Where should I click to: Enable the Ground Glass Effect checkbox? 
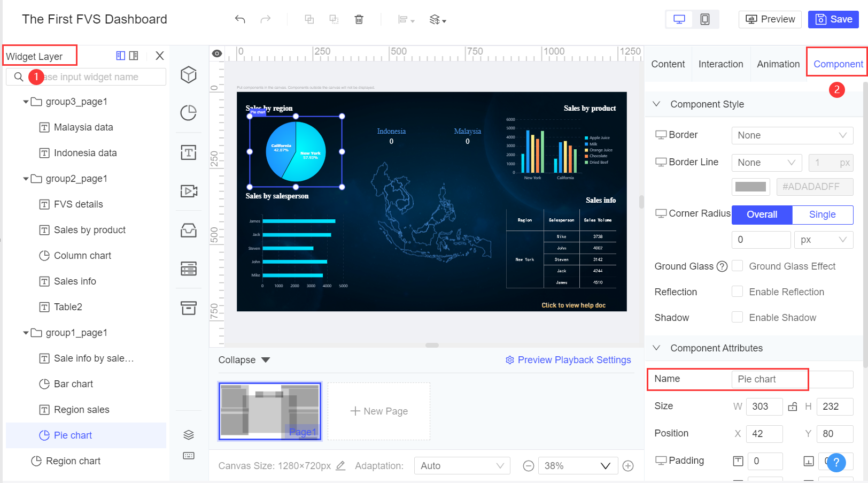(737, 266)
